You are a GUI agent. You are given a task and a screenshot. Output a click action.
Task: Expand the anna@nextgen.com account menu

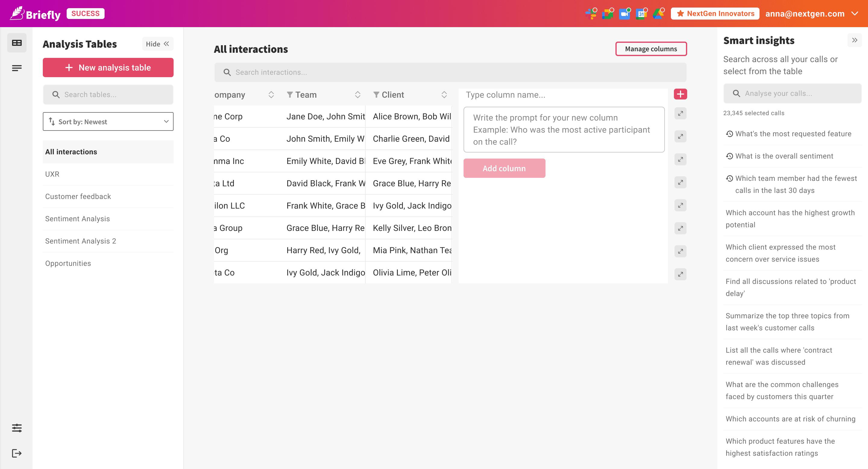(x=855, y=14)
